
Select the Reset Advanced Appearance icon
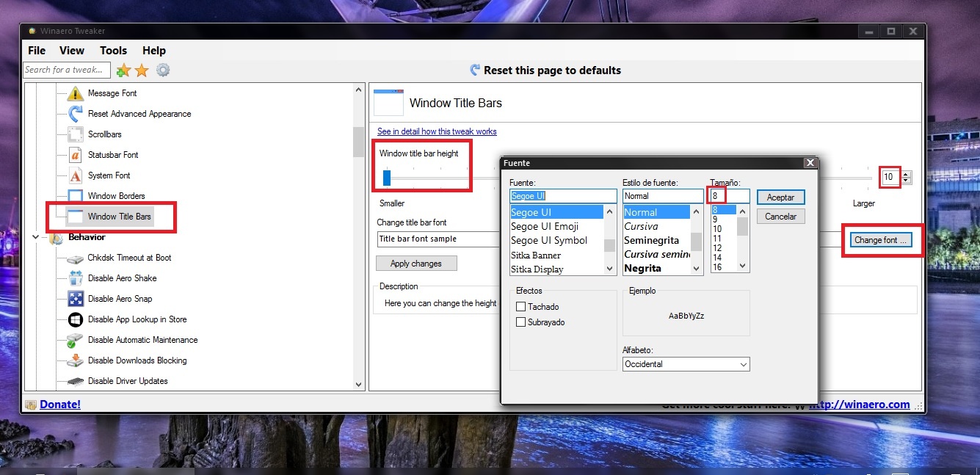(x=76, y=114)
